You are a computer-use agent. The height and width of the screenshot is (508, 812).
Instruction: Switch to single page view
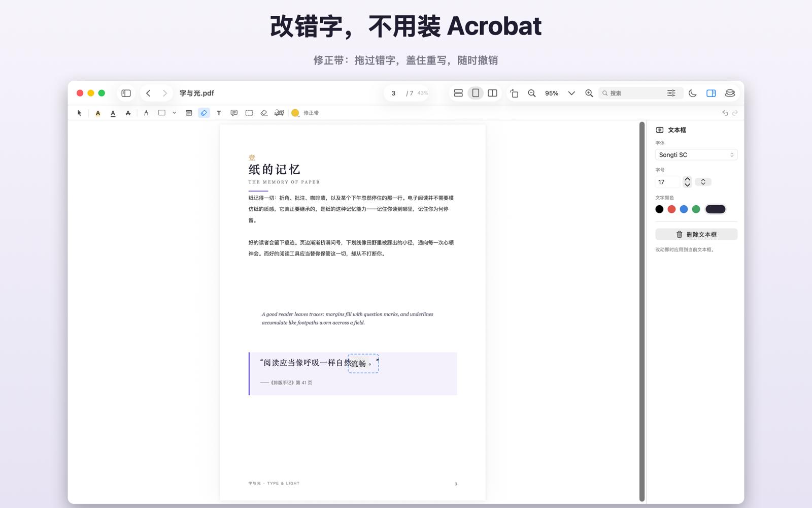[476, 93]
